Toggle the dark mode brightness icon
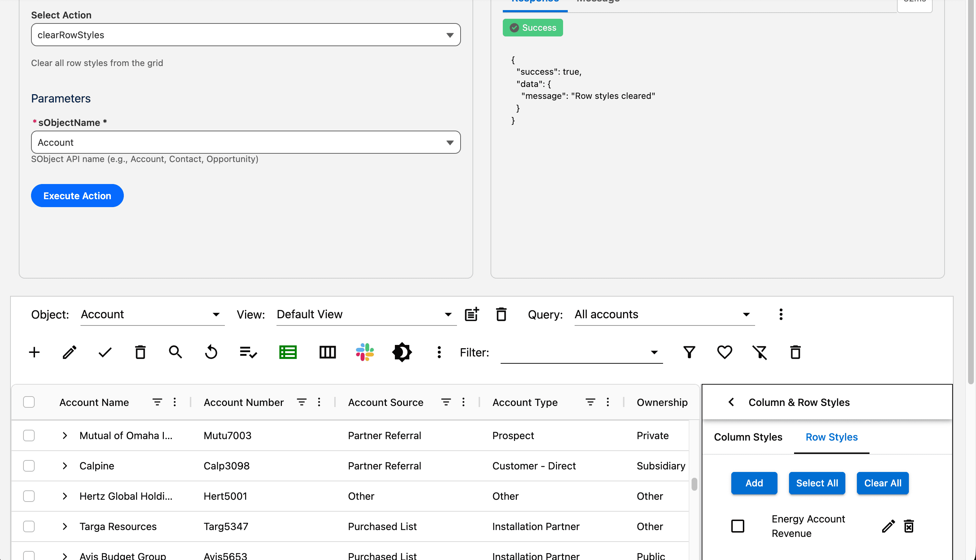 pyautogui.click(x=402, y=352)
